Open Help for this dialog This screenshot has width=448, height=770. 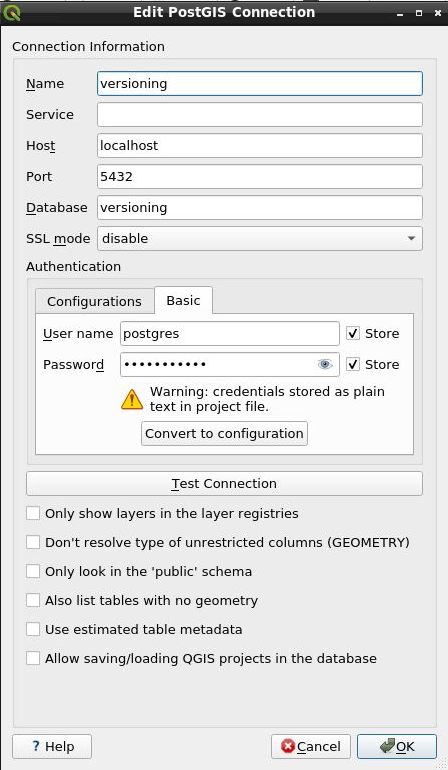tap(52, 746)
